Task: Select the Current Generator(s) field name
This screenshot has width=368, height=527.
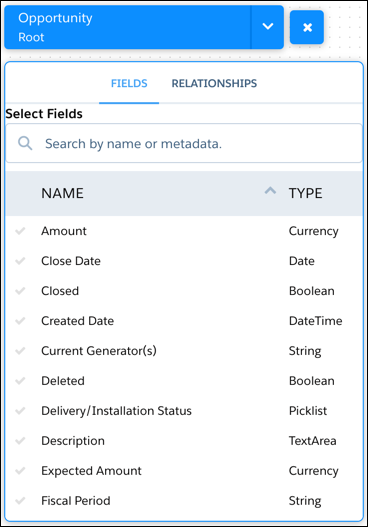Action: 99,351
